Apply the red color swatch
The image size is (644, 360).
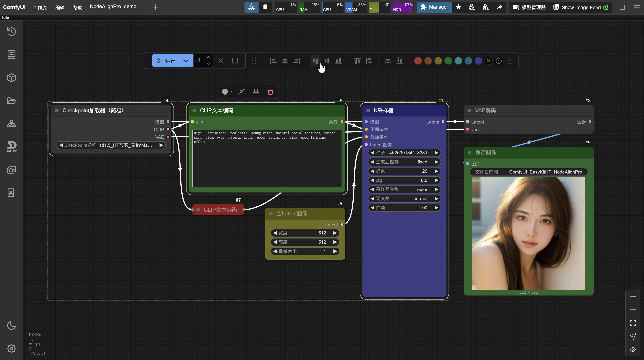tap(418, 61)
